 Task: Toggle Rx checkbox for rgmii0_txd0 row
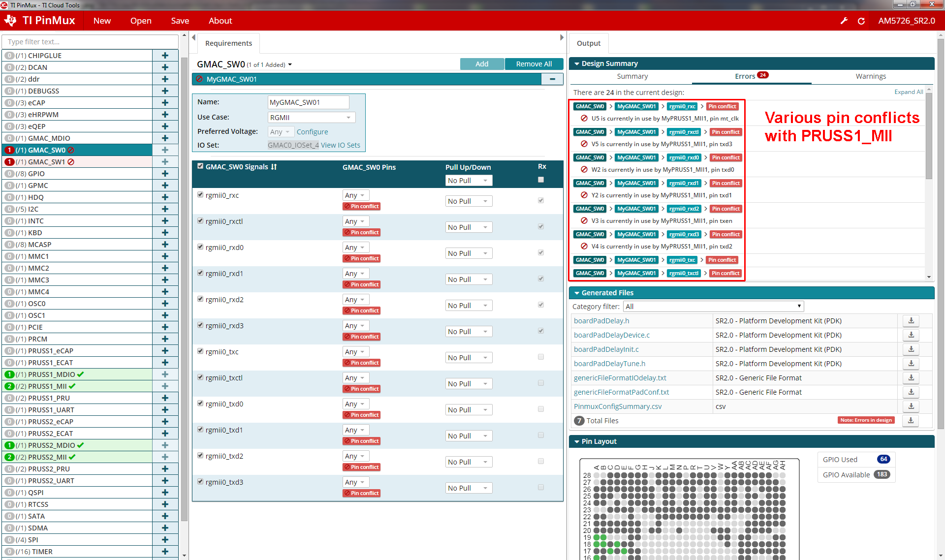tap(541, 409)
